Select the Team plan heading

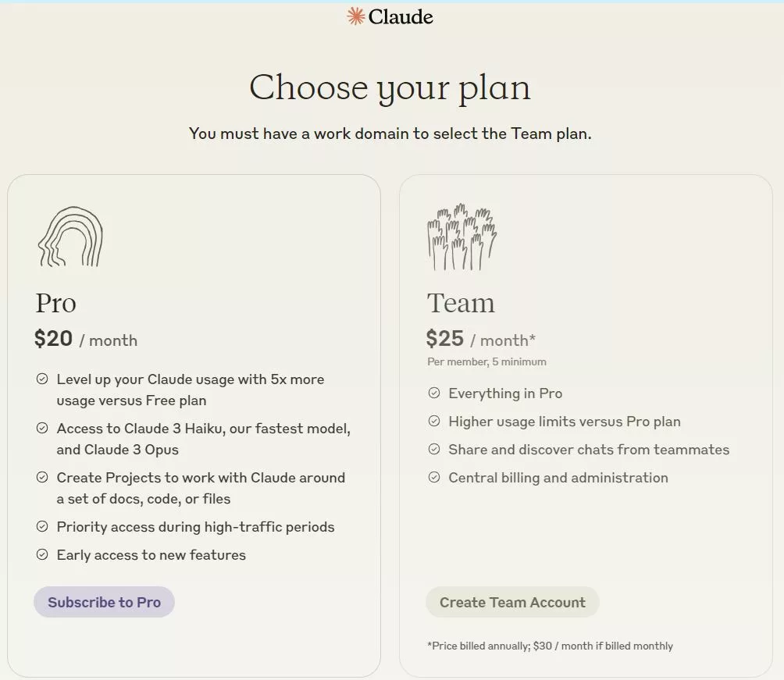tap(461, 303)
